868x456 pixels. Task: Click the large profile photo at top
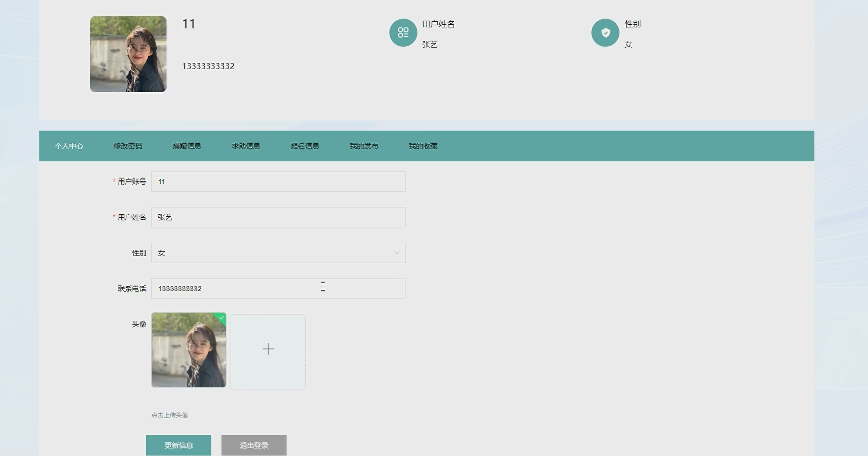click(x=128, y=54)
